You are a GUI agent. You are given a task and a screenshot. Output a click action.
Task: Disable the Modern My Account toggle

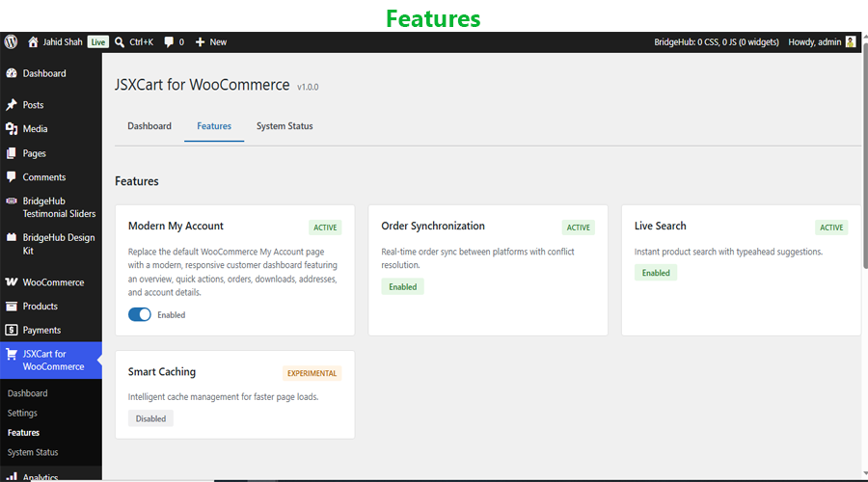coord(140,314)
